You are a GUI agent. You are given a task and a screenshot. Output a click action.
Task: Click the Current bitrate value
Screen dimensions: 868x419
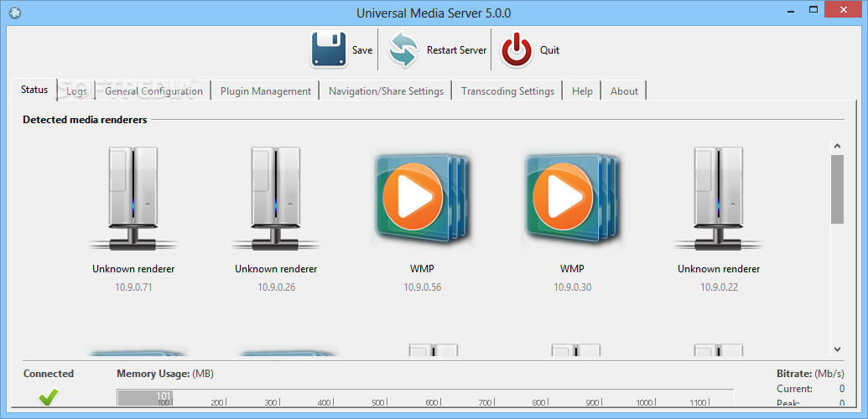pos(841,389)
